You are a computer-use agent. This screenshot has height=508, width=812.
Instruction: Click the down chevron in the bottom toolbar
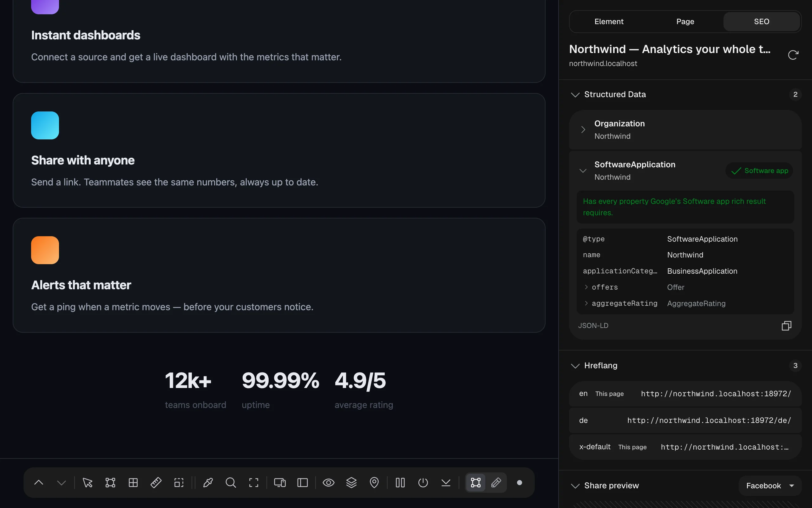click(62, 483)
